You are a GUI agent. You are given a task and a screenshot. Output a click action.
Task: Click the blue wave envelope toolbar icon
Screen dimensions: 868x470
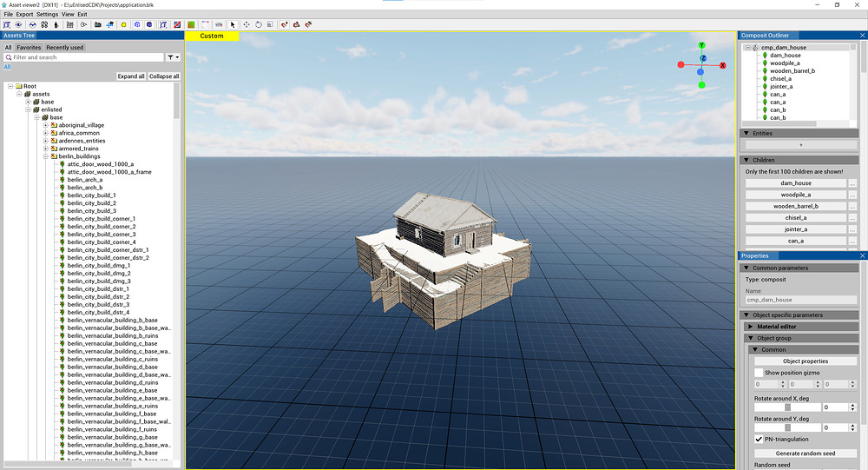click(33, 24)
